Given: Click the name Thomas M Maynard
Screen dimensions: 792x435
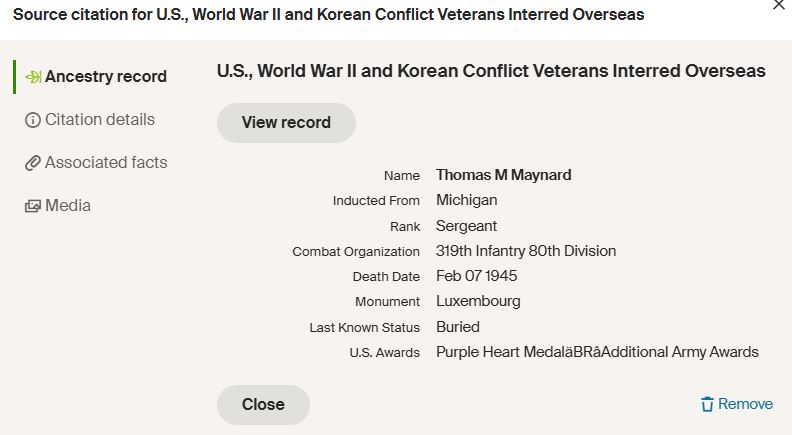Looking at the screenshot, I should (x=504, y=175).
